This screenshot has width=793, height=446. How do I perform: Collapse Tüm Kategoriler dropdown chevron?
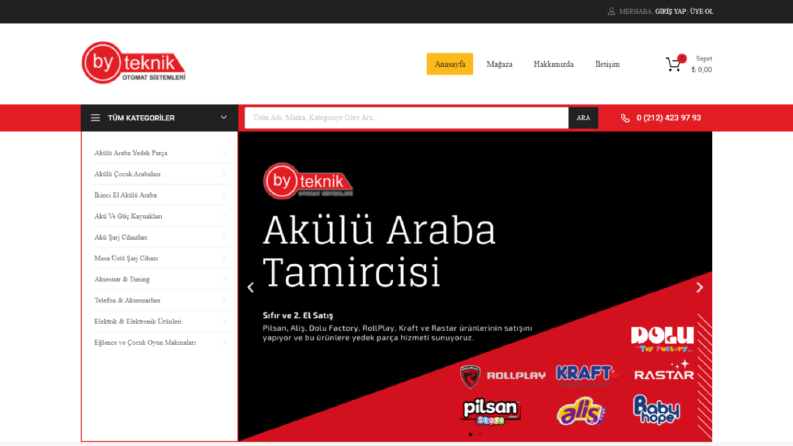pyautogui.click(x=224, y=117)
